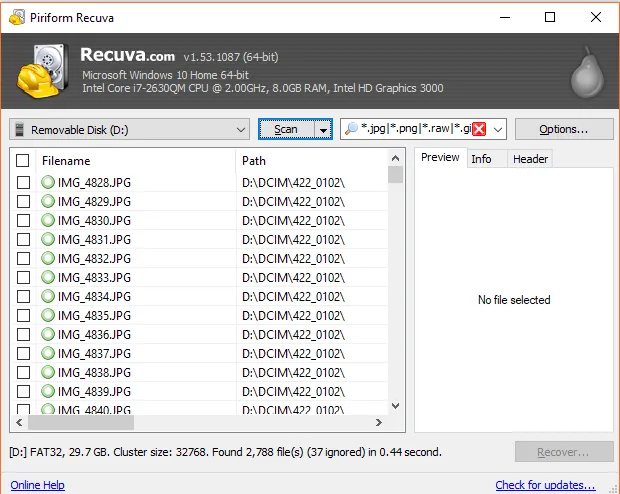The image size is (620, 494).
Task: Click green status icon of IMG_4835.JPG
Action: (48, 315)
